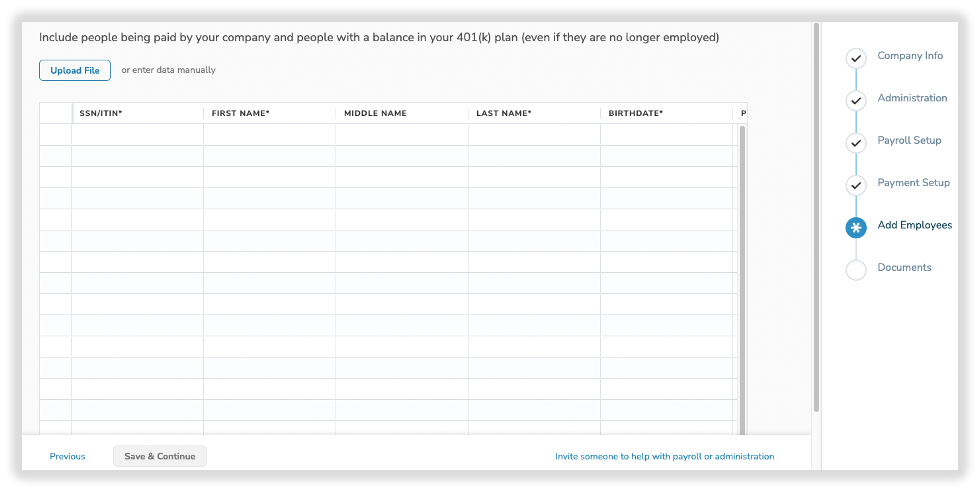Select first row LAST NAME cell
Screen dimensions: 980x492
point(533,135)
